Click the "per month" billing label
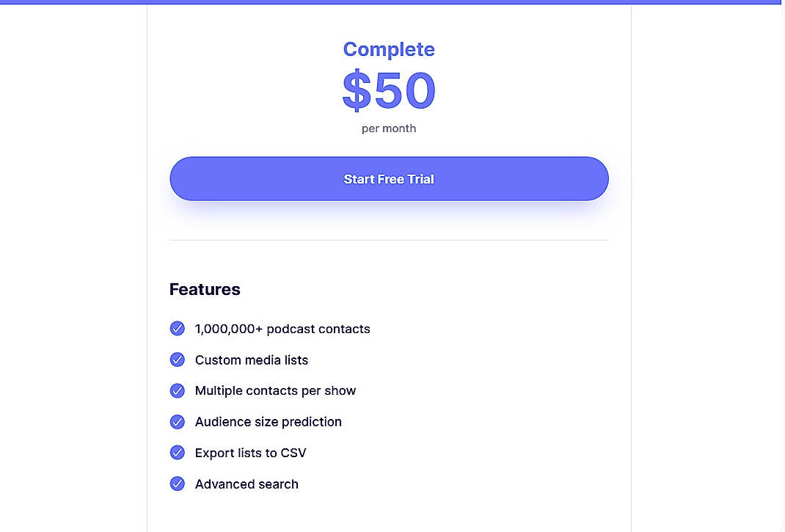The width and height of the screenshot is (785, 532). [389, 128]
